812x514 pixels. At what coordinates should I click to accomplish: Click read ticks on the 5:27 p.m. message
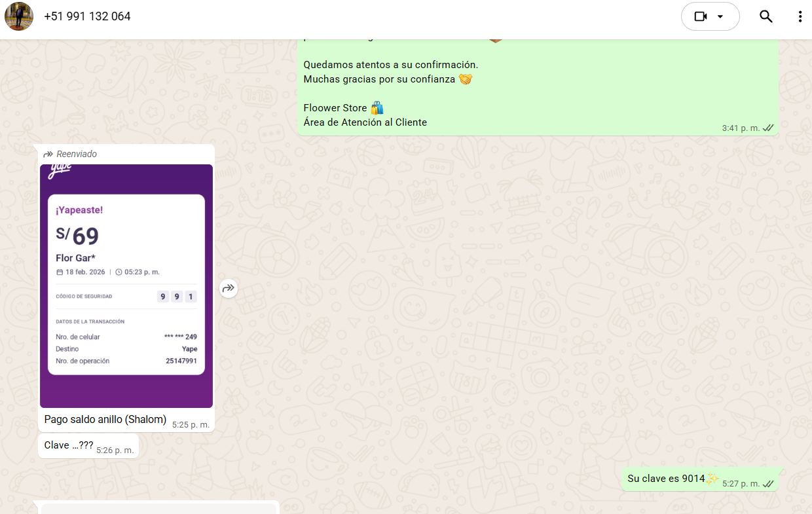coord(769,484)
